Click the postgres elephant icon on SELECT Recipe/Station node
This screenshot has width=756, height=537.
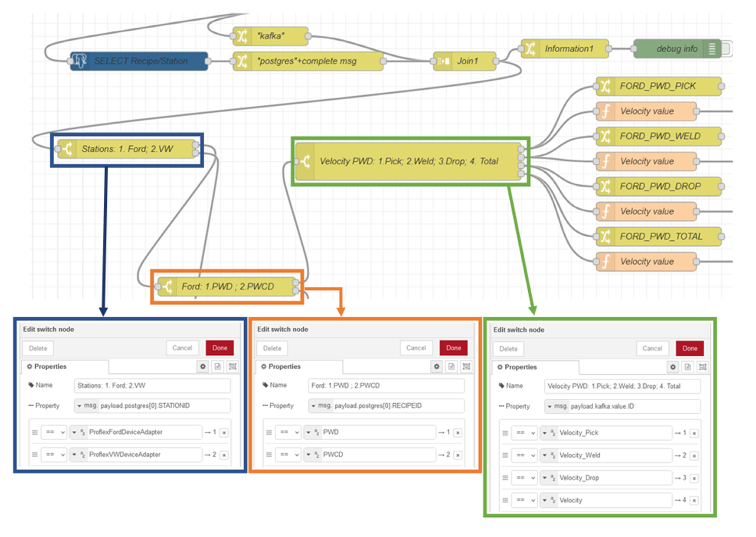pyautogui.click(x=79, y=61)
